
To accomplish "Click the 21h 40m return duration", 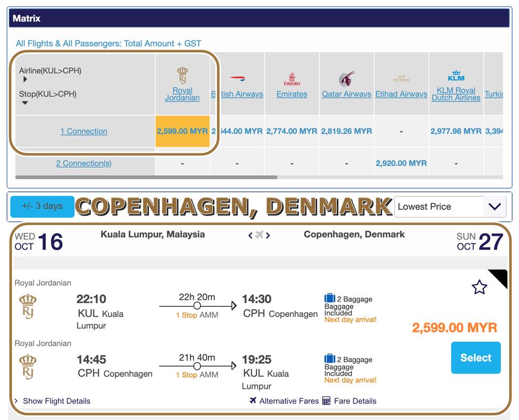I will pyautogui.click(x=197, y=357).
